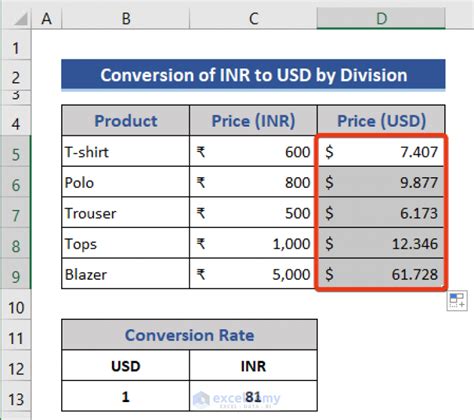474x420 pixels.
Task: Click the title 'Conversion of INR to USD by Division'
Action: [253, 75]
